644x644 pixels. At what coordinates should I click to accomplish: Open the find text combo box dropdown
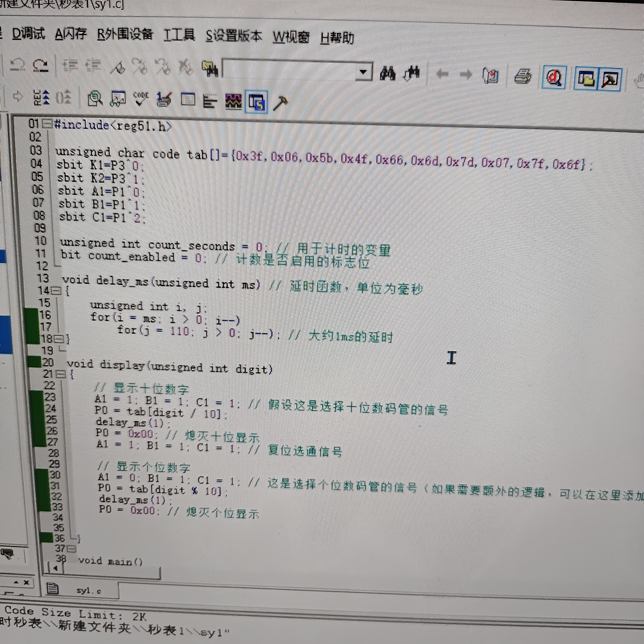point(364,72)
